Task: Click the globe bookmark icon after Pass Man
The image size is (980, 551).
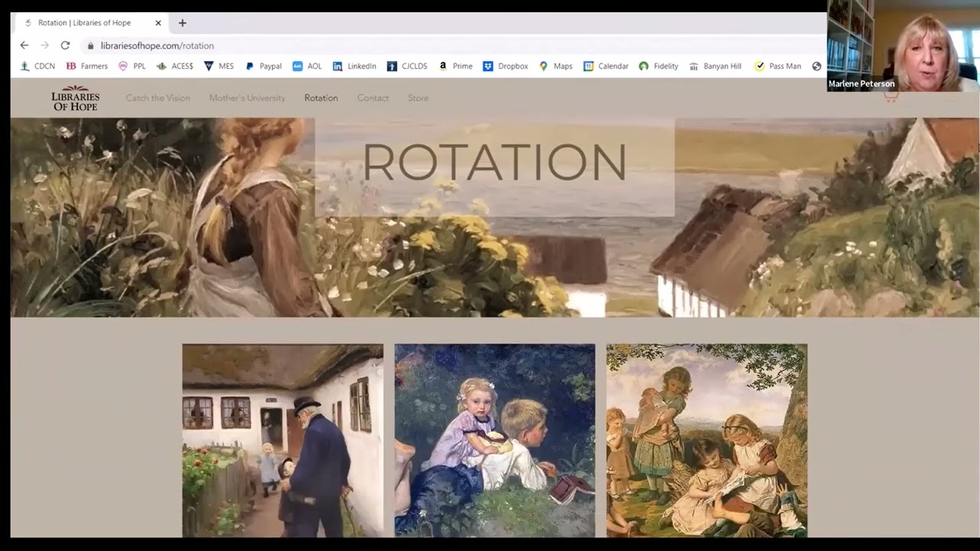Action: pyautogui.click(x=817, y=67)
